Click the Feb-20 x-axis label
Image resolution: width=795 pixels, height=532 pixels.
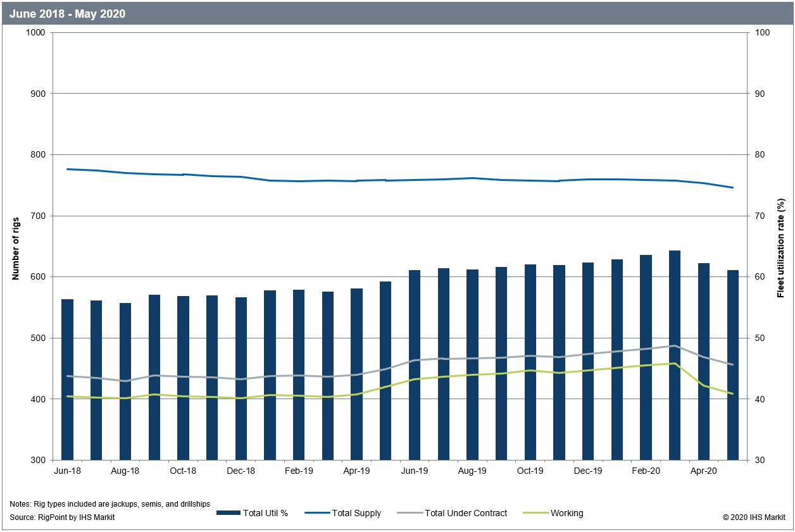(x=645, y=471)
